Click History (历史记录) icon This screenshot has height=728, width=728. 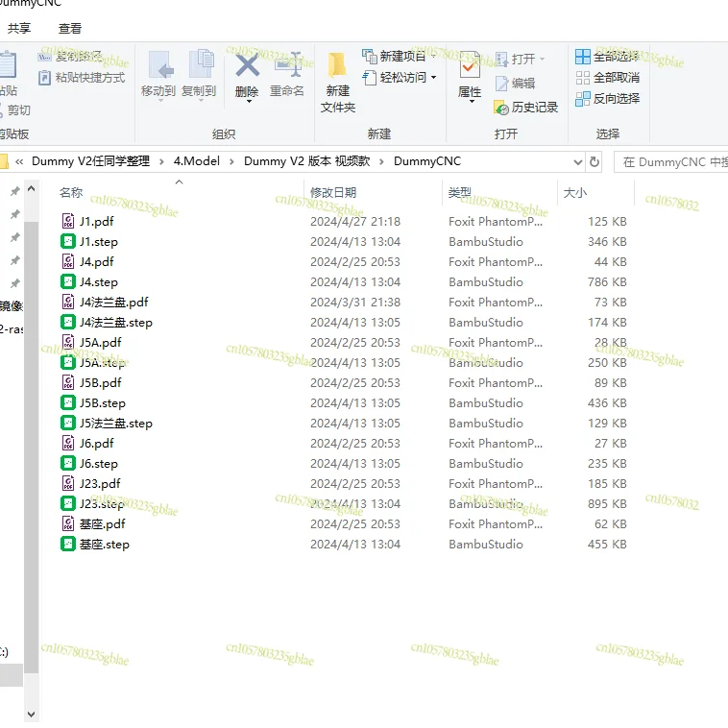click(x=501, y=108)
